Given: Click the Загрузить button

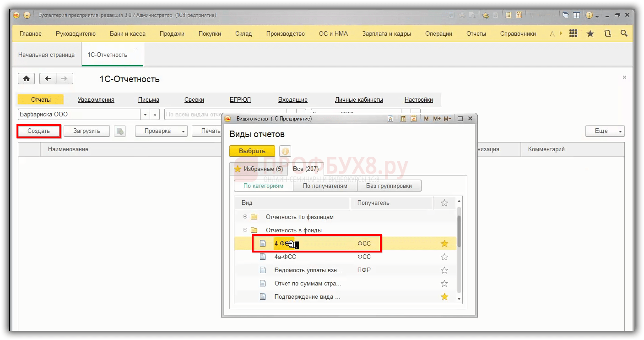Looking at the screenshot, I should pyautogui.click(x=87, y=131).
